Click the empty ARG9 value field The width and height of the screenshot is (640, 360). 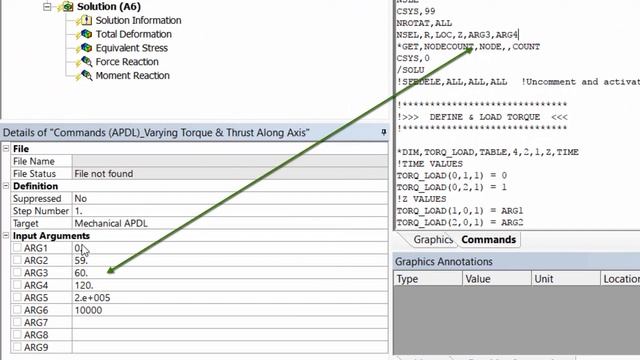[x=230, y=347]
